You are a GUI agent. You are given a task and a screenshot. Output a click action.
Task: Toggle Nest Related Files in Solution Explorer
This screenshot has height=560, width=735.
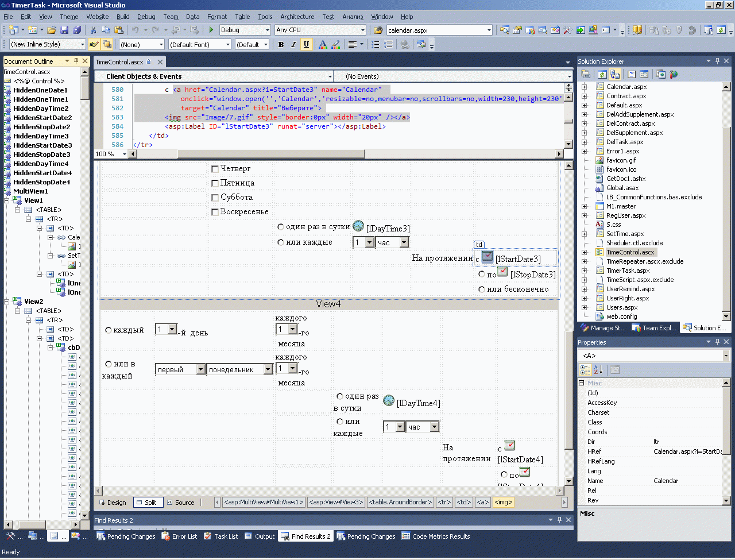(x=614, y=74)
